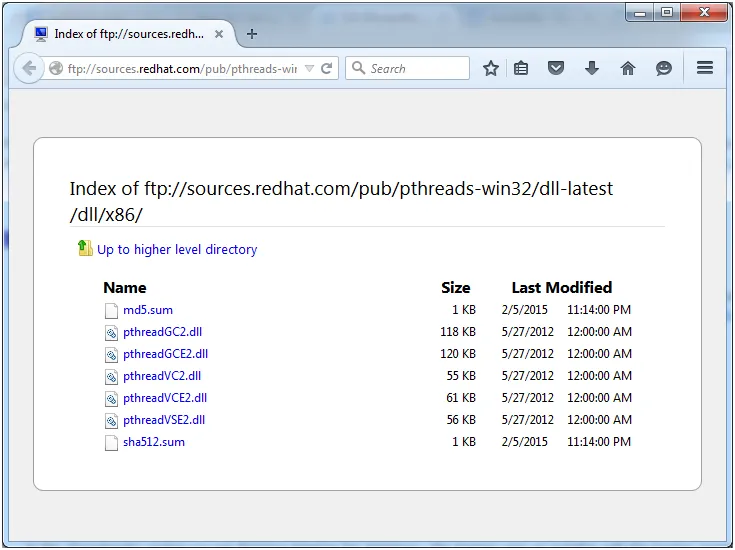735x550 pixels.
Task: Click the 55 KB size value
Action: 461,376
